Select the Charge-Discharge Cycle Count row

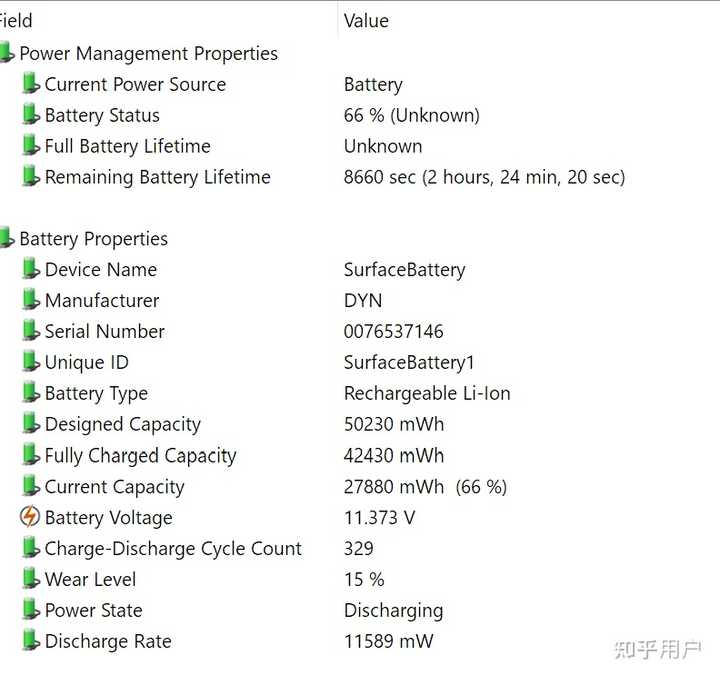point(360,548)
